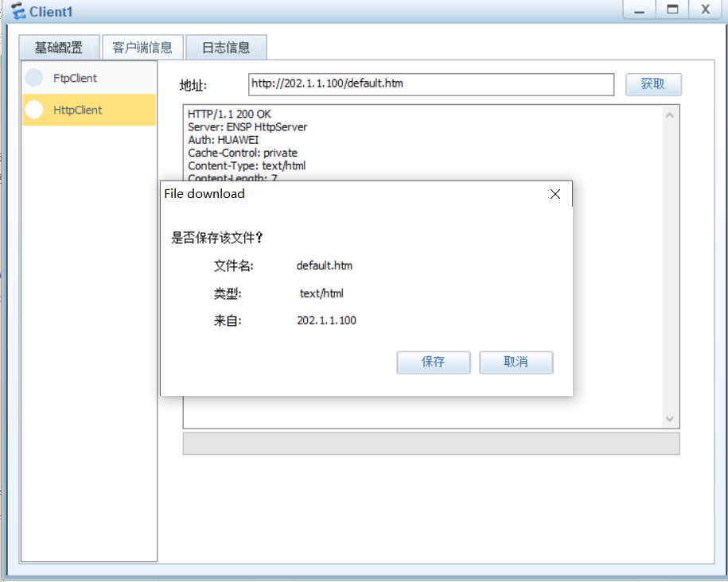The height and width of the screenshot is (582, 728).
Task: Close the File download dialog
Action: coord(555,194)
